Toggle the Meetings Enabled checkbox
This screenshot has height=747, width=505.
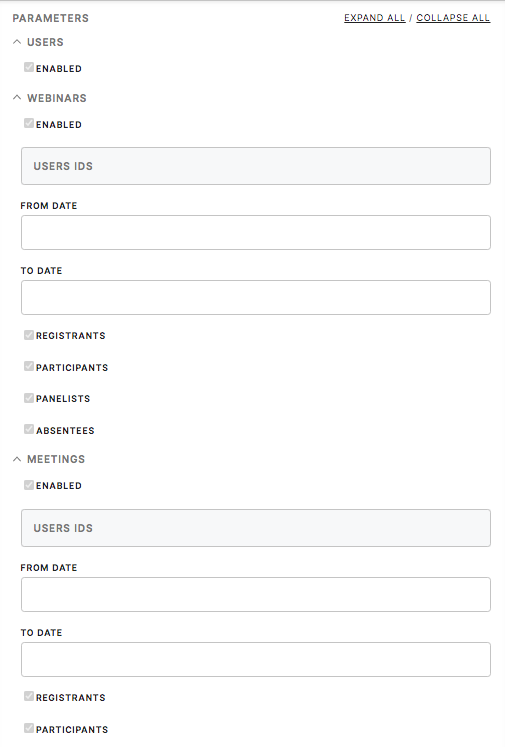click(x=29, y=485)
